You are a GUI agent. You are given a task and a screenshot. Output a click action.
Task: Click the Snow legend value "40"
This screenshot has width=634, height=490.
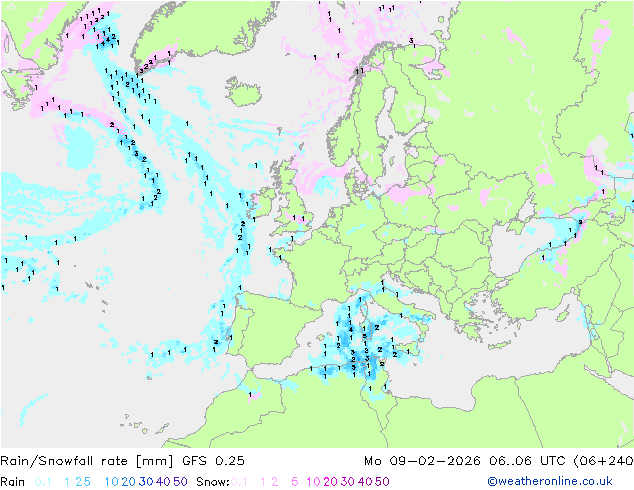(365, 482)
